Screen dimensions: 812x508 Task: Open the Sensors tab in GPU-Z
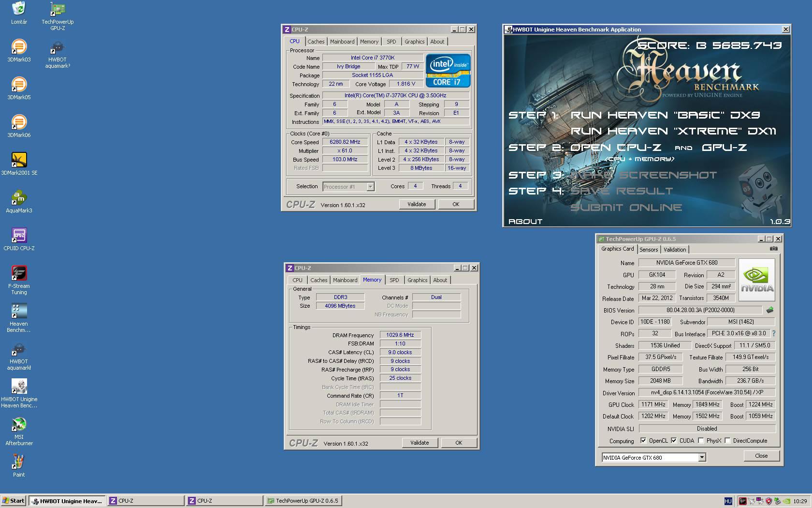point(649,250)
